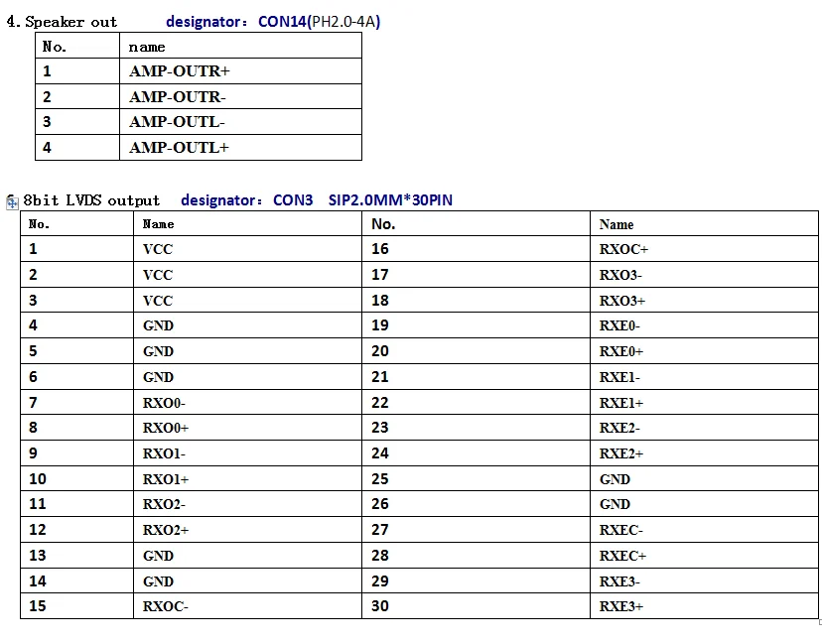Click the GND cell in row 13
822x644 pixels.
point(247,556)
